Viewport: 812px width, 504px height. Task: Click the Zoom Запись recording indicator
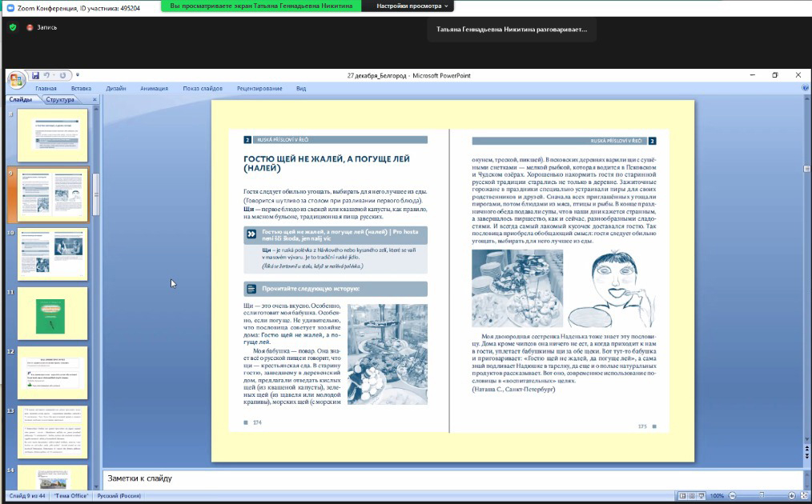pyautogui.click(x=42, y=27)
